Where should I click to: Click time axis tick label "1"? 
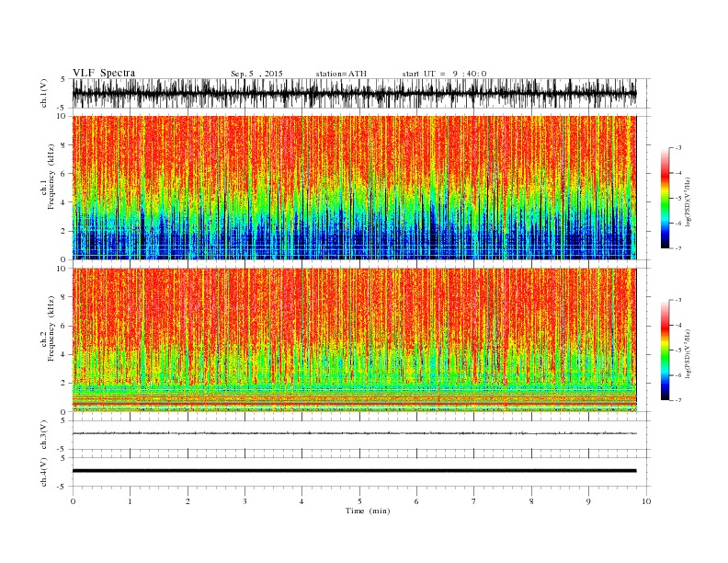point(130,501)
